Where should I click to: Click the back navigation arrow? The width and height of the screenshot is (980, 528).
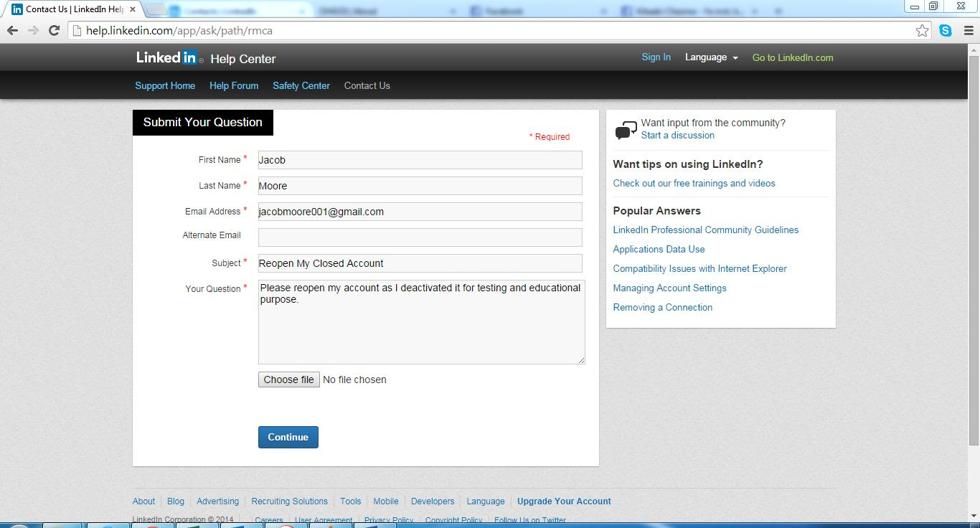[12, 30]
